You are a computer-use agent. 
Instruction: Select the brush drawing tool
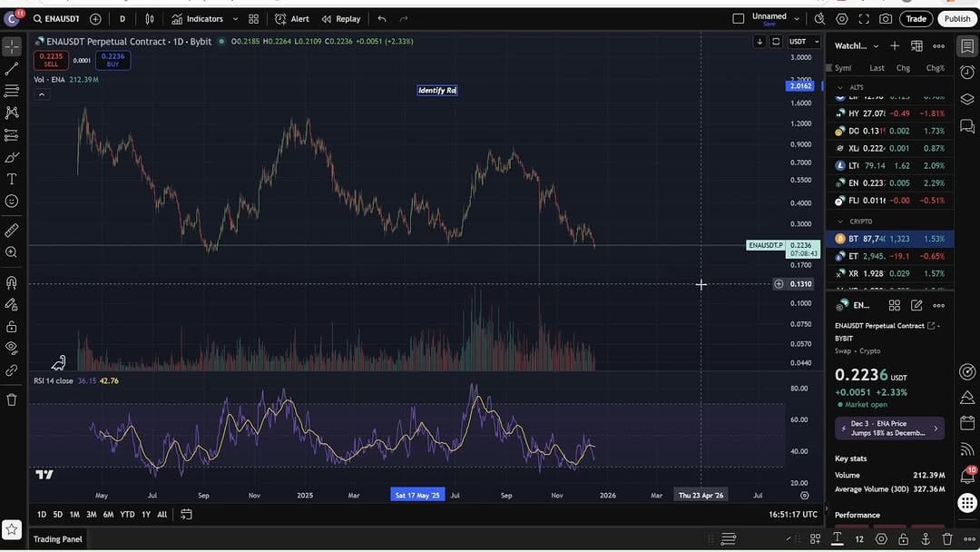(11, 157)
